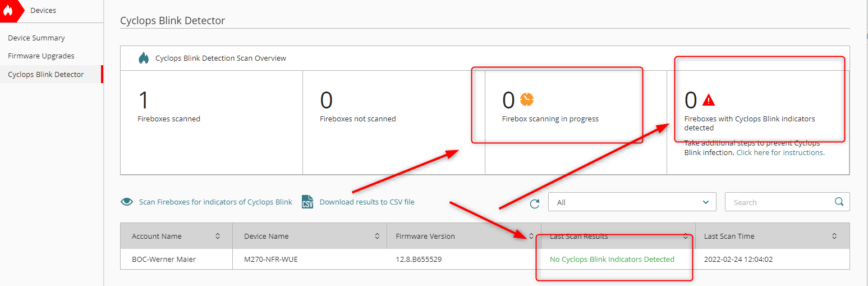Click No Cyclops Blink Indicators Detected result
The width and height of the screenshot is (868, 286).
[612, 260]
